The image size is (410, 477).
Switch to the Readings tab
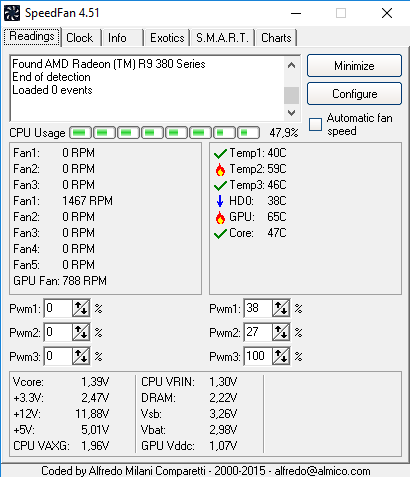32,36
